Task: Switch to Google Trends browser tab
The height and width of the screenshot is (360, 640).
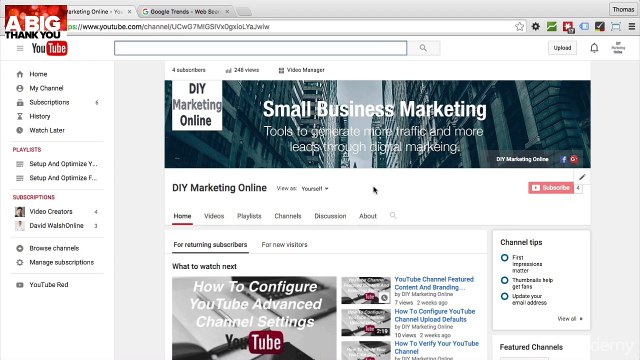Action: (185, 12)
